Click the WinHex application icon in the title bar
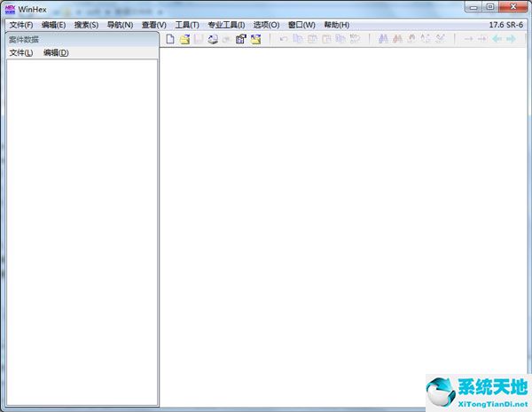532x412 pixels. (10, 10)
